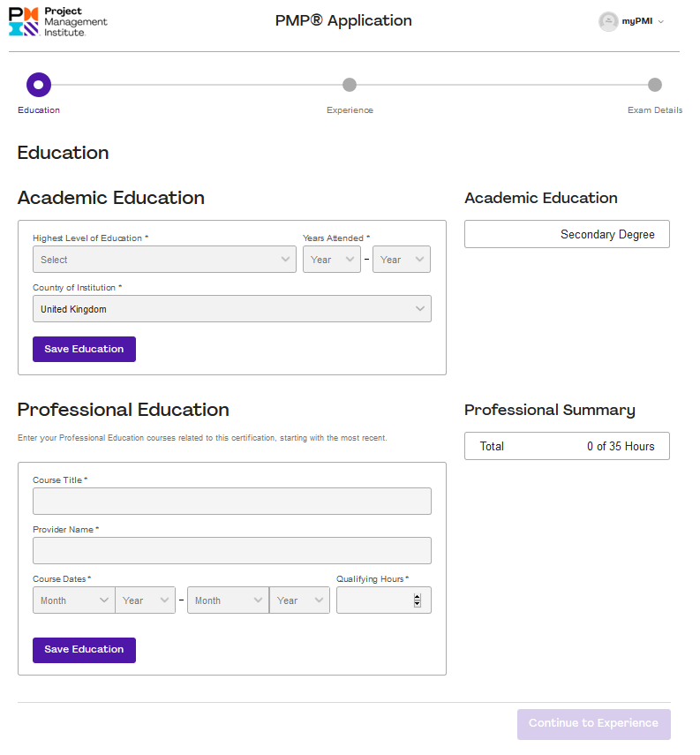Select the Exam Details progress step circle
The height and width of the screenshot is (755, 700).
[655, 85]
